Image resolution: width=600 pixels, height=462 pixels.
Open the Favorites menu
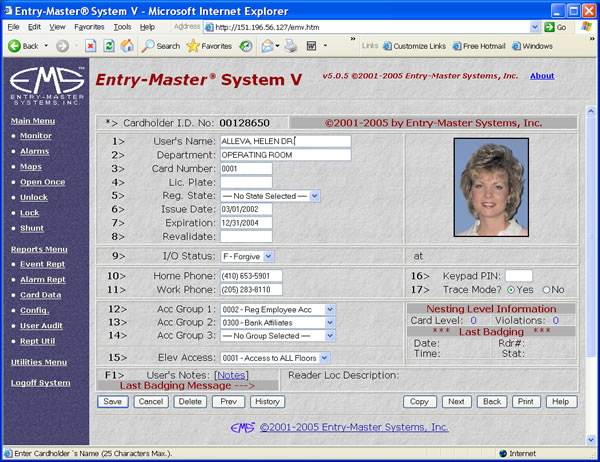click(89, 27)
